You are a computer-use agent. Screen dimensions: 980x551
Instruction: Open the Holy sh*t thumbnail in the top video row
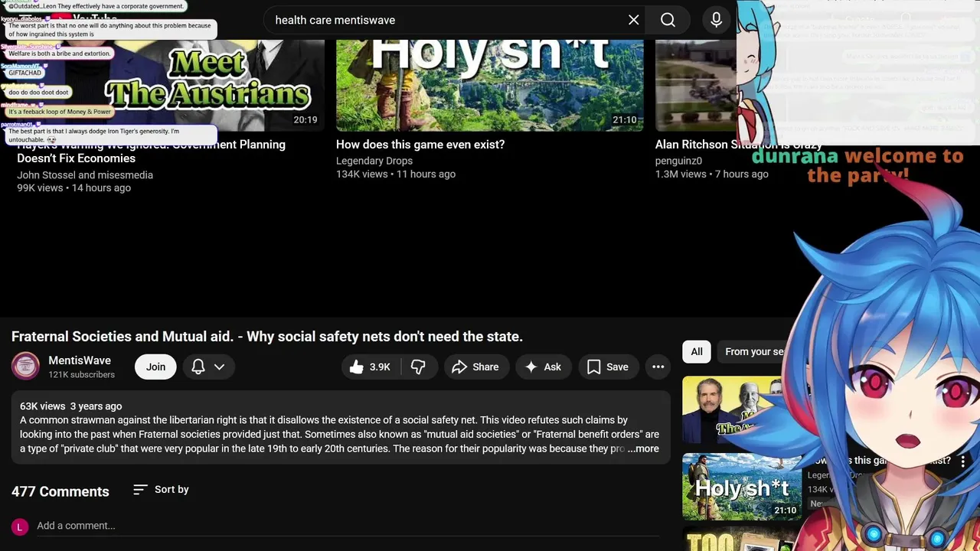(x=490, y=84)
